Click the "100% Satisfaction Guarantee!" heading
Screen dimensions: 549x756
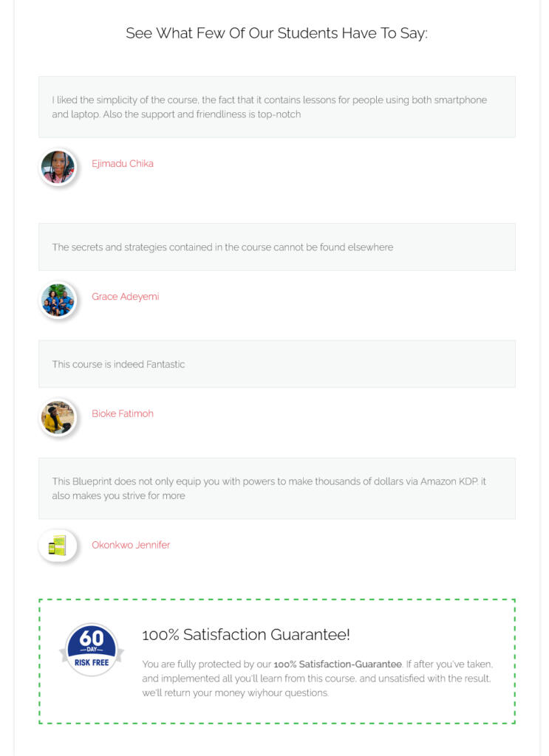(x=246, y=635)
